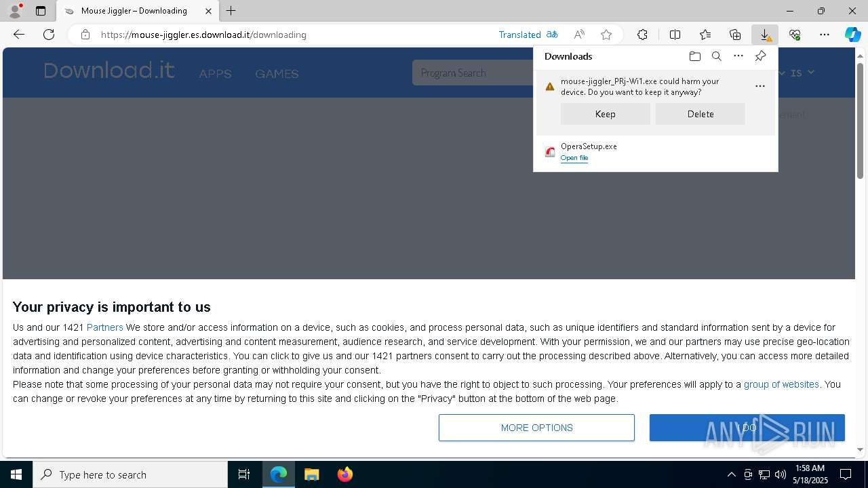Click the taskbar search box
868x488 pixels.
[130, 474]
